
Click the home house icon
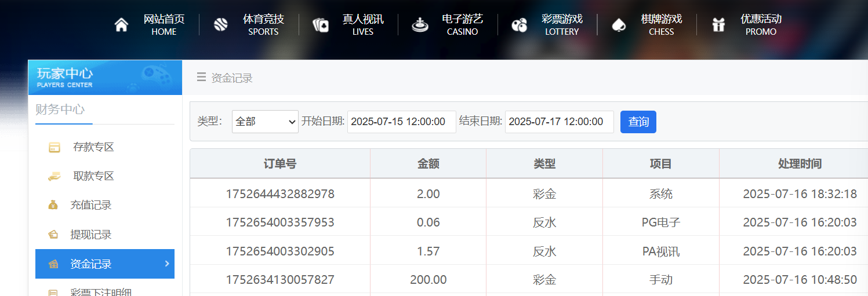tap(121, 25)
